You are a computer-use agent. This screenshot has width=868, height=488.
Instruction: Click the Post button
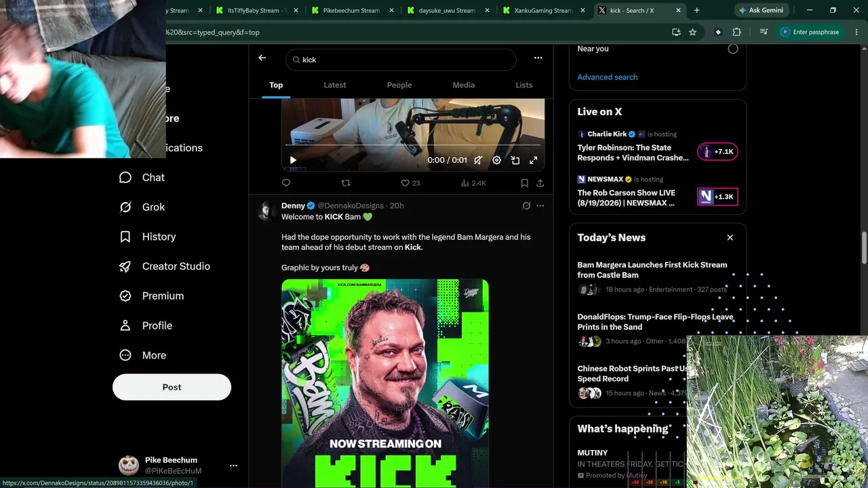[172, 387]
